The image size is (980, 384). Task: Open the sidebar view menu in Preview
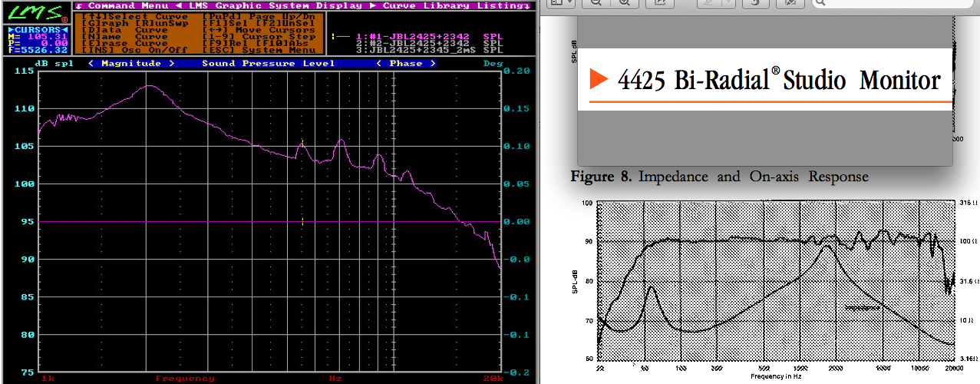(562, 2)
